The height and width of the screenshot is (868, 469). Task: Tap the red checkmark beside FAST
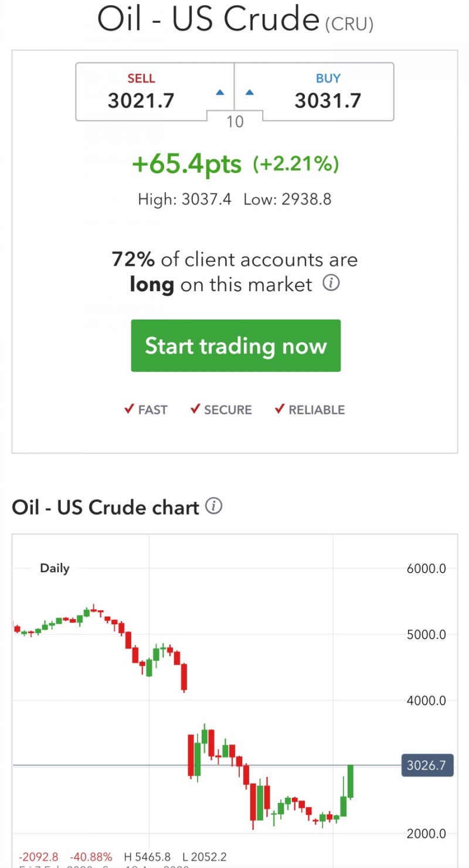[130, 409]
